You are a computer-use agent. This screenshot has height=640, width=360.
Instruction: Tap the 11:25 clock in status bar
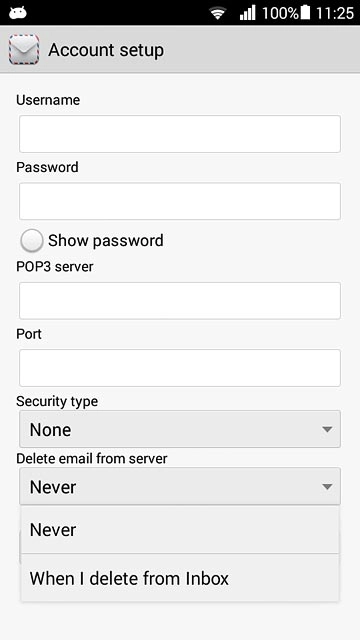tap(334, 13)
